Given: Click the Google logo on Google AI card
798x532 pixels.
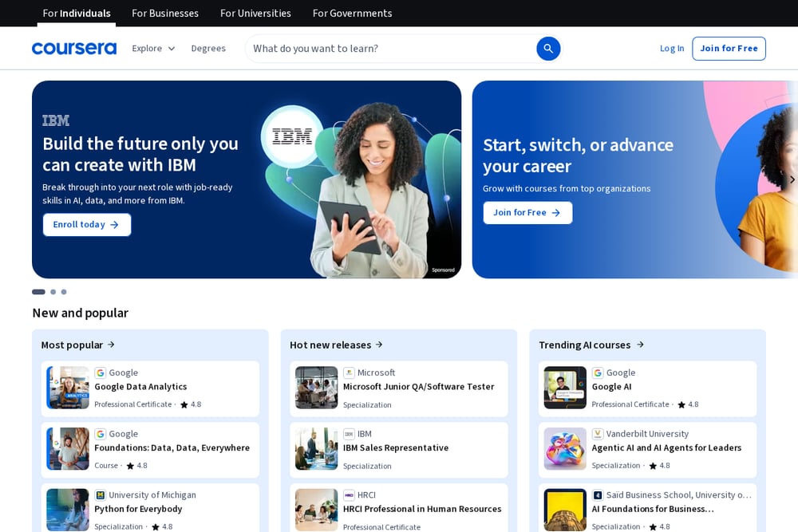Looking at the screenshot, I should pyautogui.click(x=598, y=372).
